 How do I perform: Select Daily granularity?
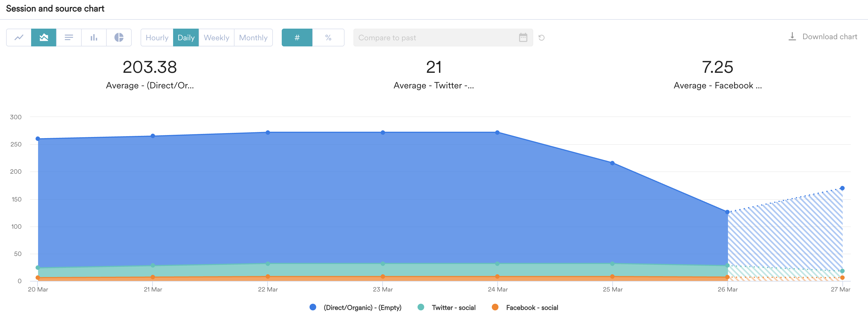(x=186, y=38)
